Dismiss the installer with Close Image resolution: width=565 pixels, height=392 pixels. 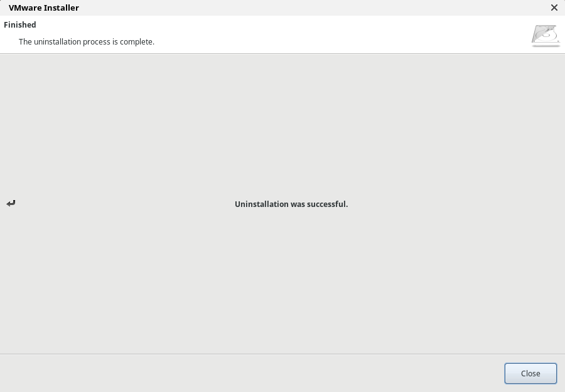530,373
